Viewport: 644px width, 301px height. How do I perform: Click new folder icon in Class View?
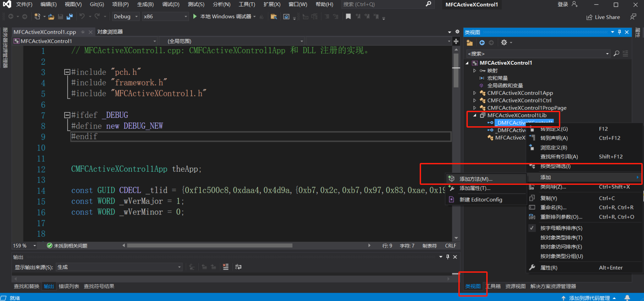(x=470, y=43)
